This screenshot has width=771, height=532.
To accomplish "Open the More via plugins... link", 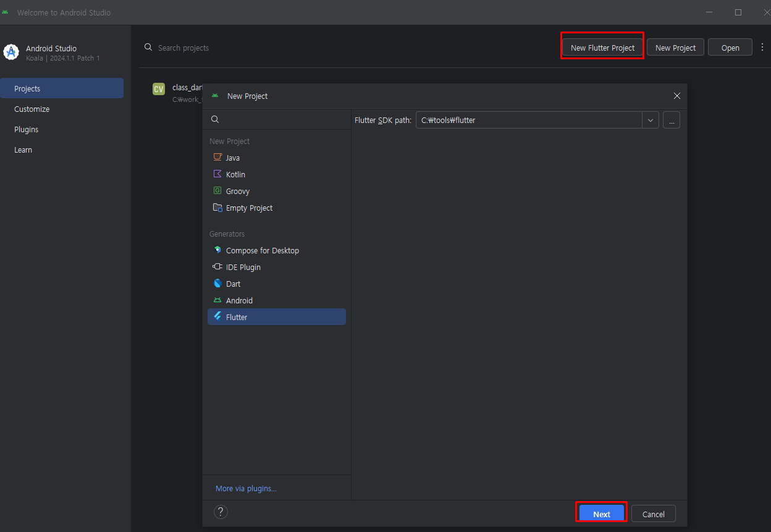I will pos(246,488).
